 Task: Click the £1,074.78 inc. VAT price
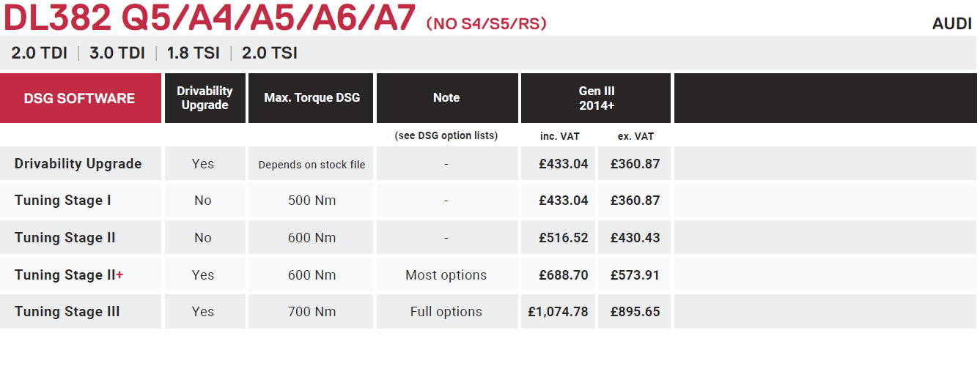point(558,311)
